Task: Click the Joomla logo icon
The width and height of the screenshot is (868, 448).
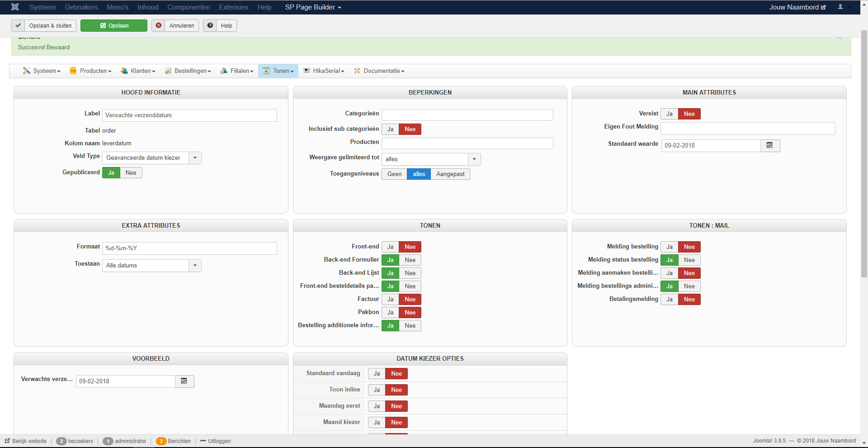Action: (15, 7)
